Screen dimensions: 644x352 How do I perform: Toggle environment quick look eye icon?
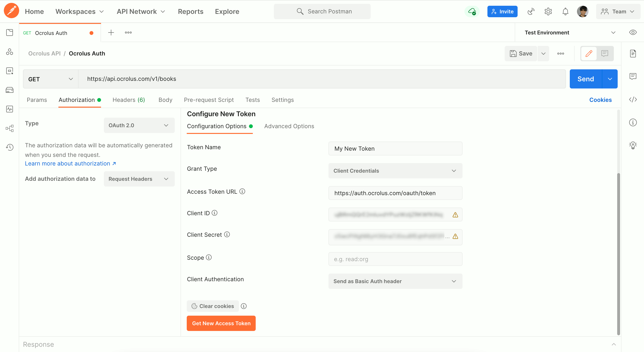633,33
